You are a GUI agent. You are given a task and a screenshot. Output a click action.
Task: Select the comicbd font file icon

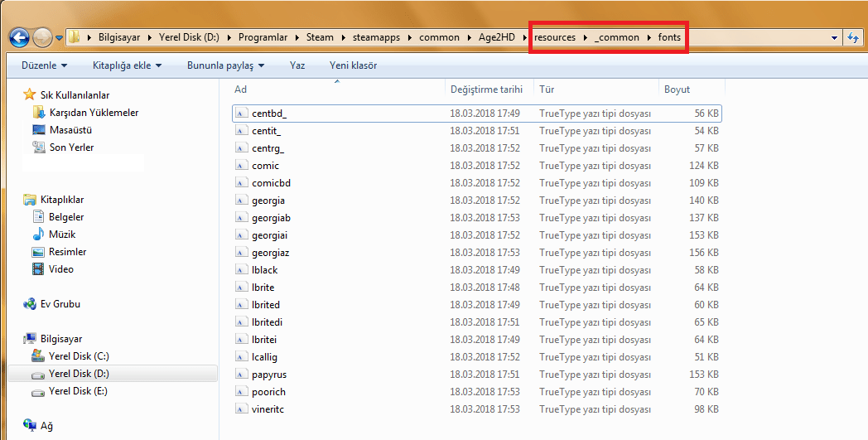tap(241, 183)
